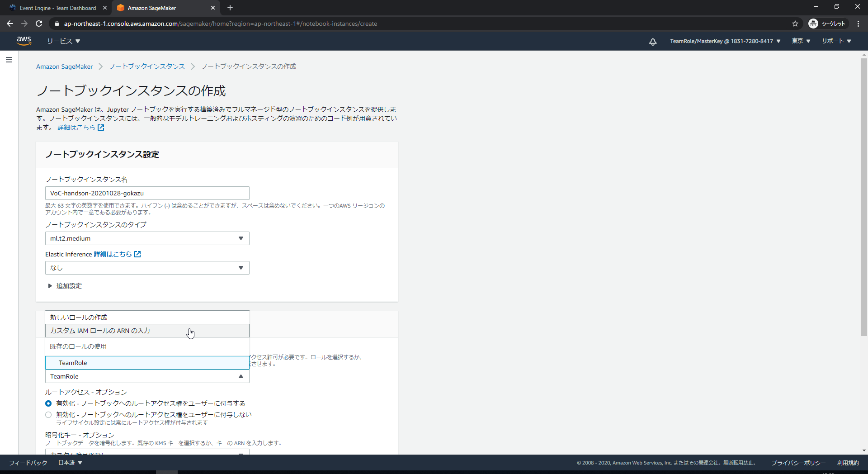Screen dimensions: 868x474
Task: Open the notifications bell icon
Action: (x=653, y=42)
